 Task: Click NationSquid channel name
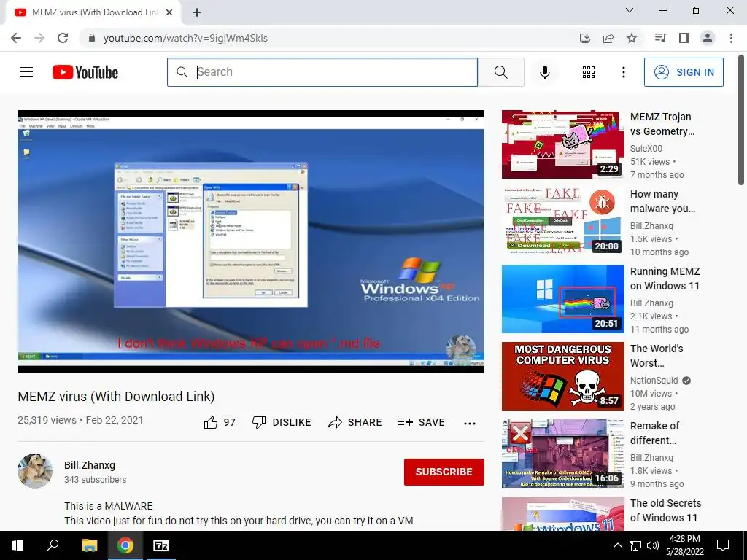click(654, 381)
